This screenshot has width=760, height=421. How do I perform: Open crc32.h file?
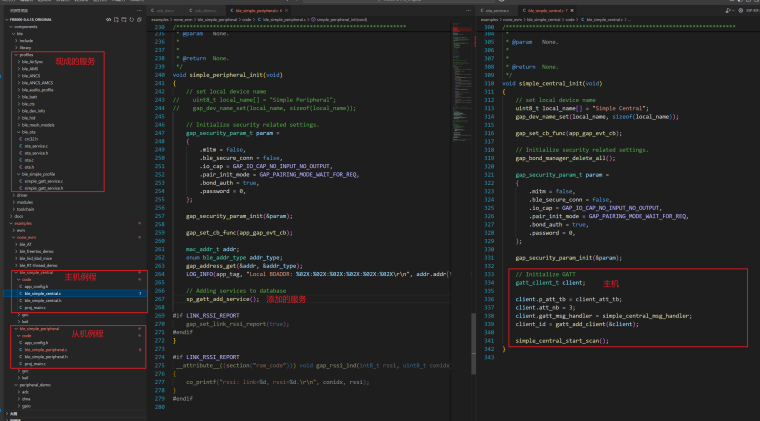31,139
